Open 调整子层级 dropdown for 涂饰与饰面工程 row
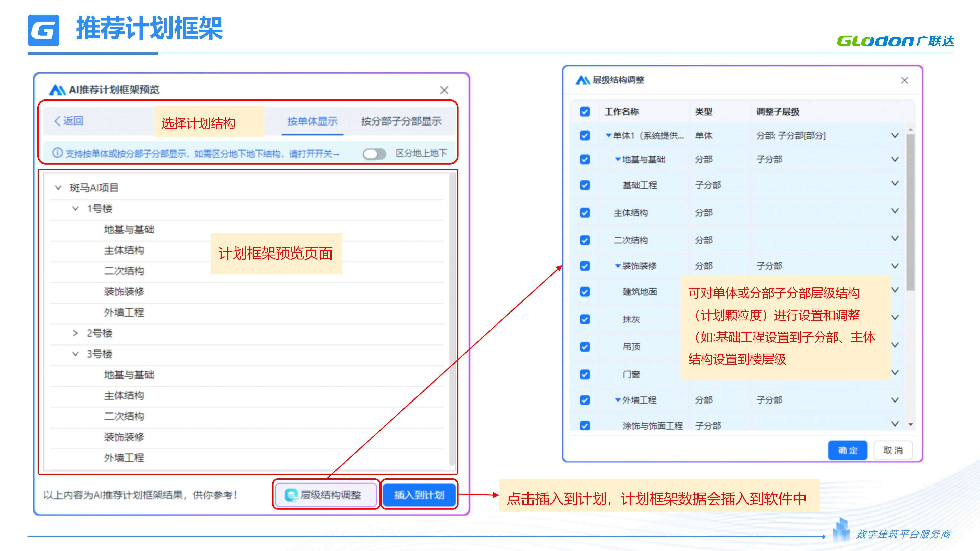 coord(895,424)
